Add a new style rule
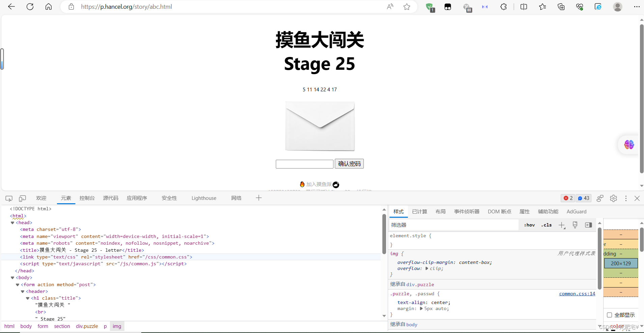The image size is (644, 333). point(562,225)
